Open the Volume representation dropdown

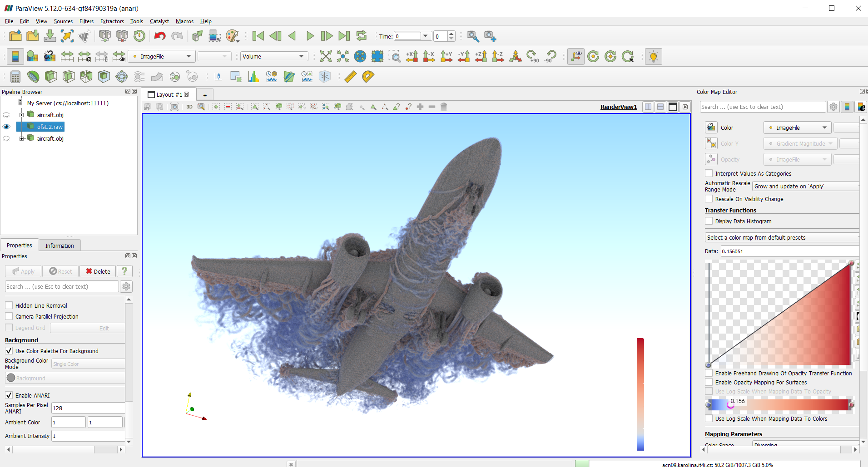click(273, 56)
